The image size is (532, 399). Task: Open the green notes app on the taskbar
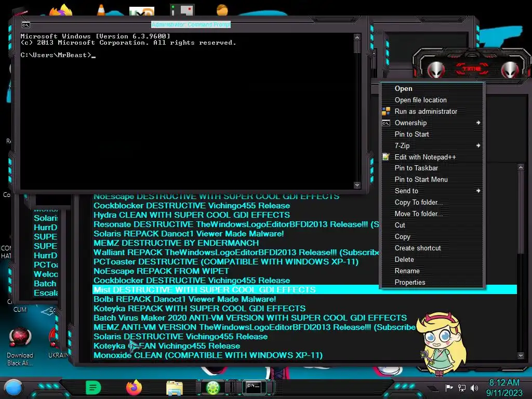tap(94, 388)
